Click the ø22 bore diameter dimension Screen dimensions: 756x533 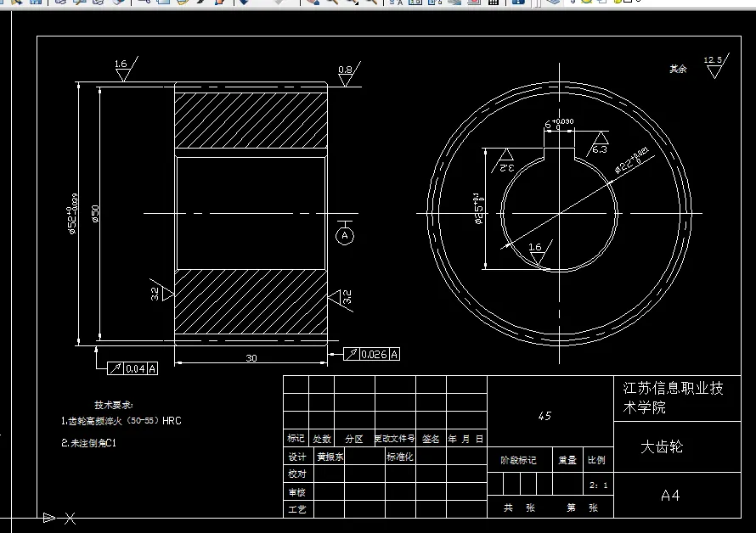coord(632,160)
